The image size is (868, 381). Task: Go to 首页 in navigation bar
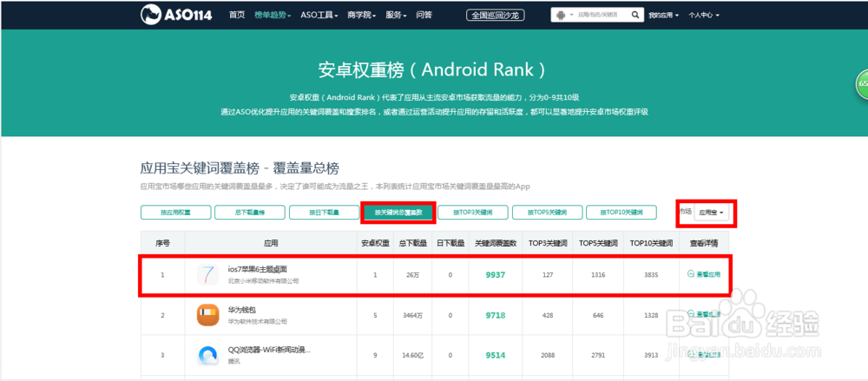tap(236, 15)
